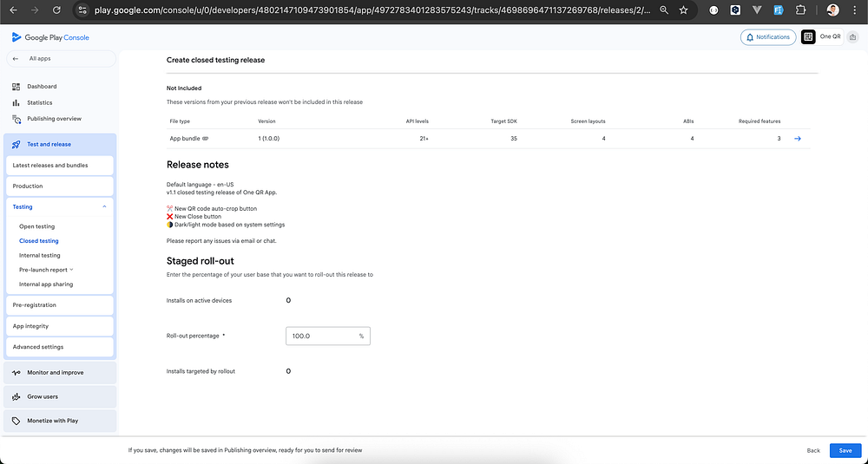Click the zoom magnifier icon in address bar
The height and width of the screenshot is (464, 868).
click(x=664, y=10)
